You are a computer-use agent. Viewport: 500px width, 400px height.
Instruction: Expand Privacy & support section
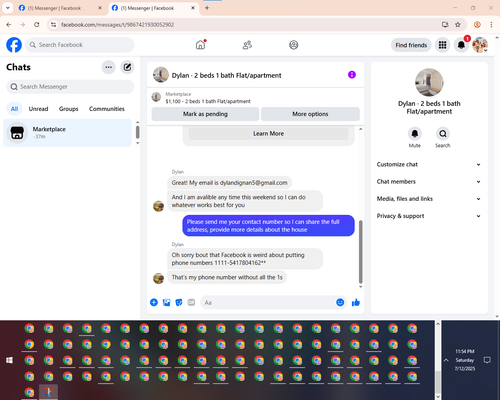point(429,216)
